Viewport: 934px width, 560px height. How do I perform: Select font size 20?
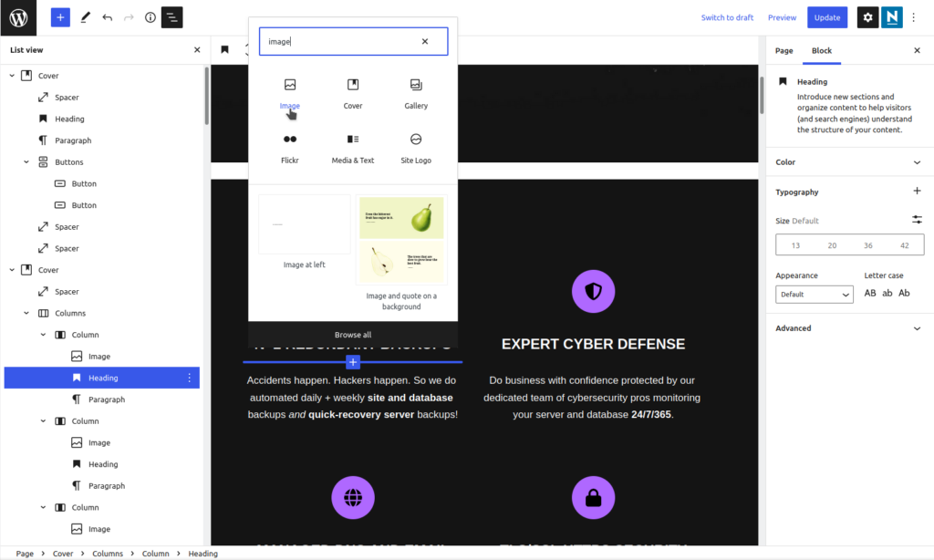click(x=832, y=244)
